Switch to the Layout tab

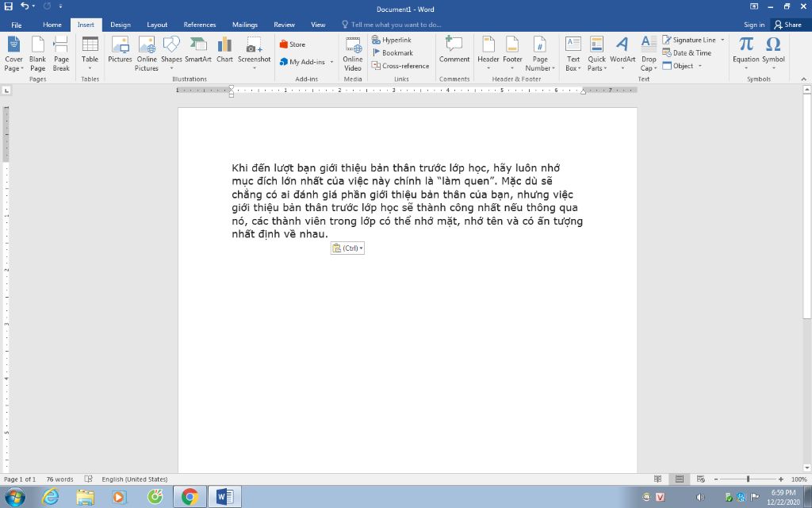point(157,25)
